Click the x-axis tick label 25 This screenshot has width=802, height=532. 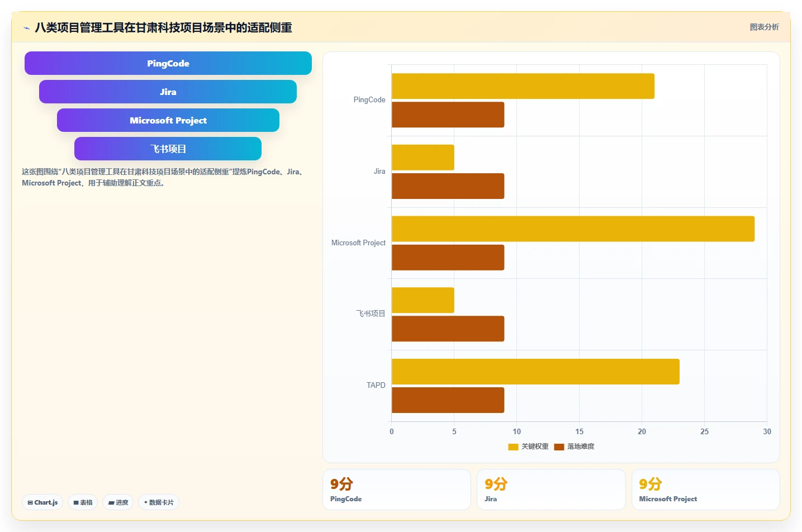click(x=704, y=432)
